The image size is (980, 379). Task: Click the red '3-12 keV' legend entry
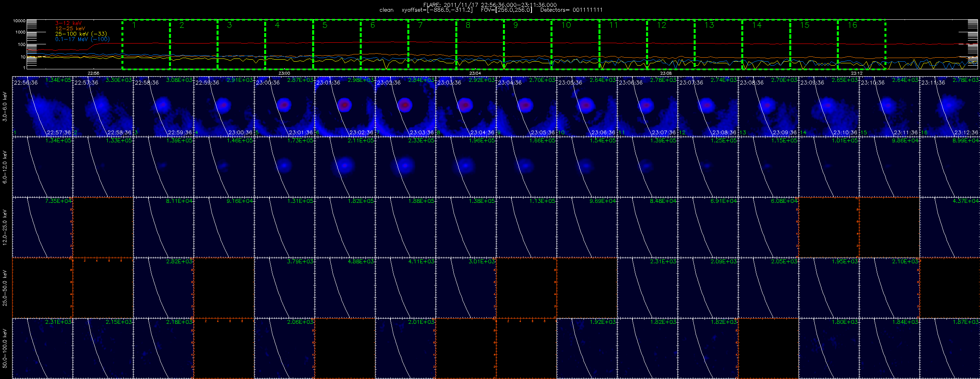(69, 23)
